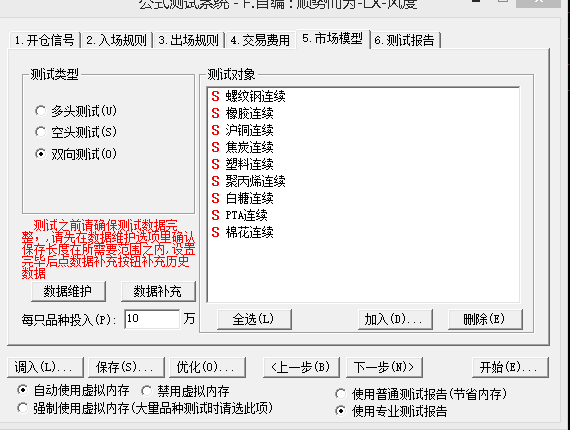
Task: Select the 5.市场模型 tab
Action: [x=333, y=39]
